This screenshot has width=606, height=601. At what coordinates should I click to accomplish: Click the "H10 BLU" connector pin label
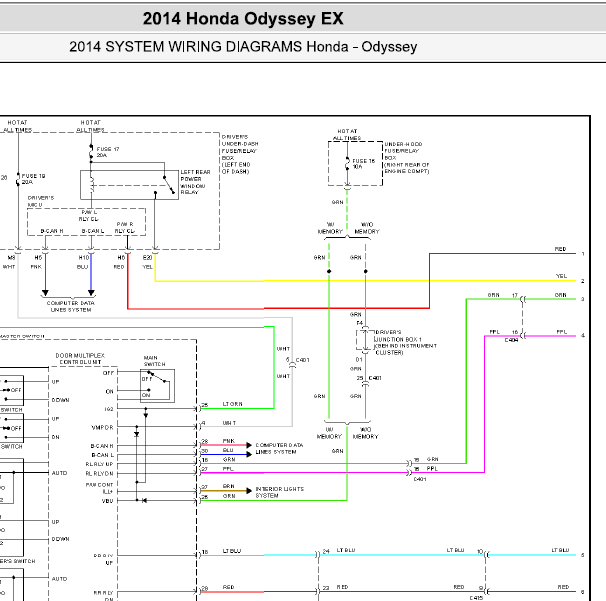[83, 262]
